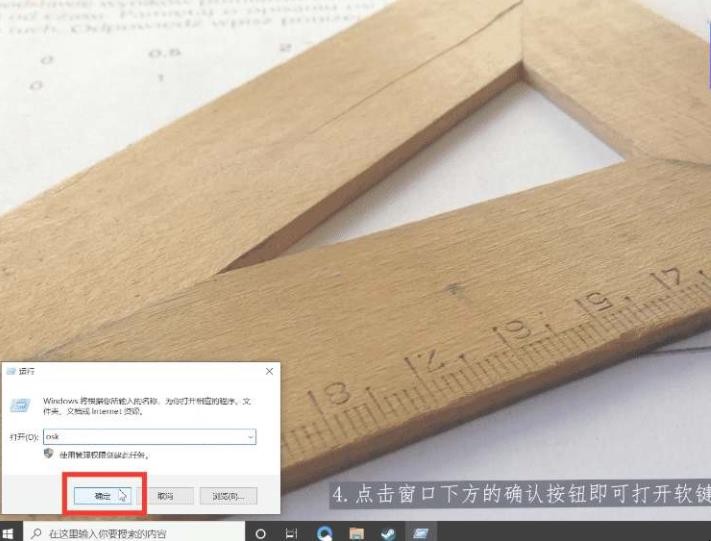Viewport: 711px width, 541px height.
Task: Click the blue checkmark app taskbar icon
Action: (x=388, y=533)
